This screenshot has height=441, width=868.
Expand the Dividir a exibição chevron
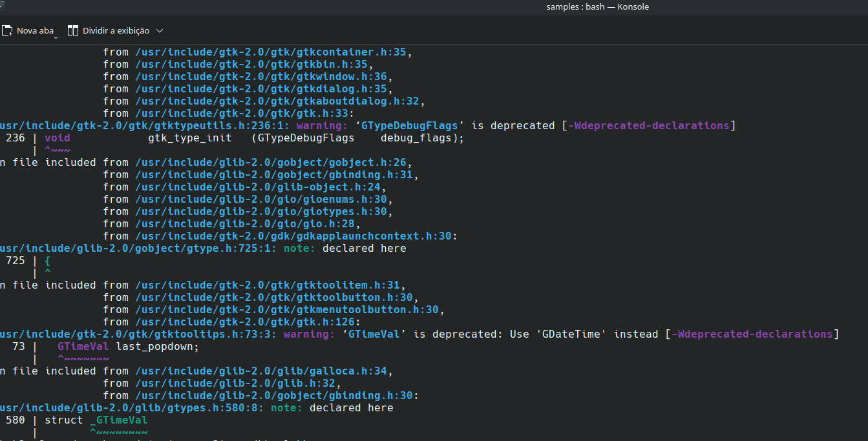[160, 30]
